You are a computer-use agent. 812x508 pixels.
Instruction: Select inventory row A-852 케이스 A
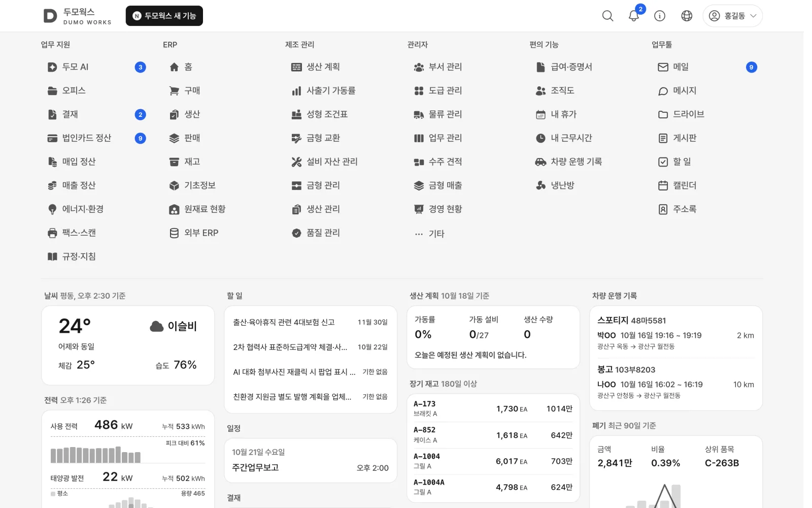[x=493, y=435]
